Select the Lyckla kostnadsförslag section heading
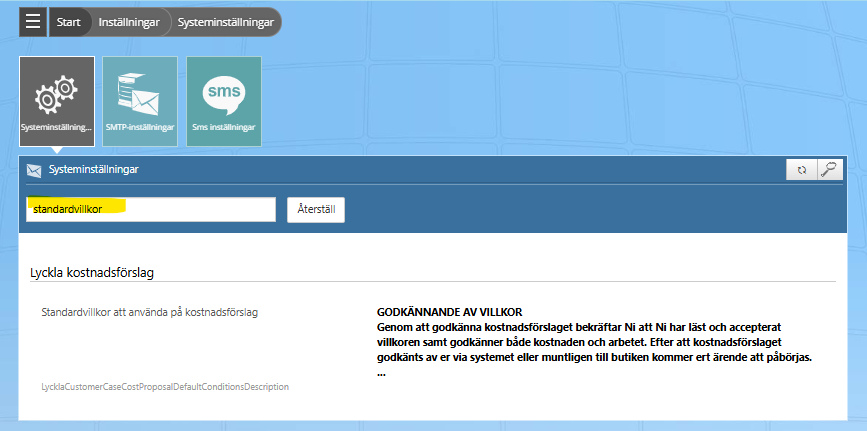The width and height of the screenshot is (867, 431). (x=92, y=273)
